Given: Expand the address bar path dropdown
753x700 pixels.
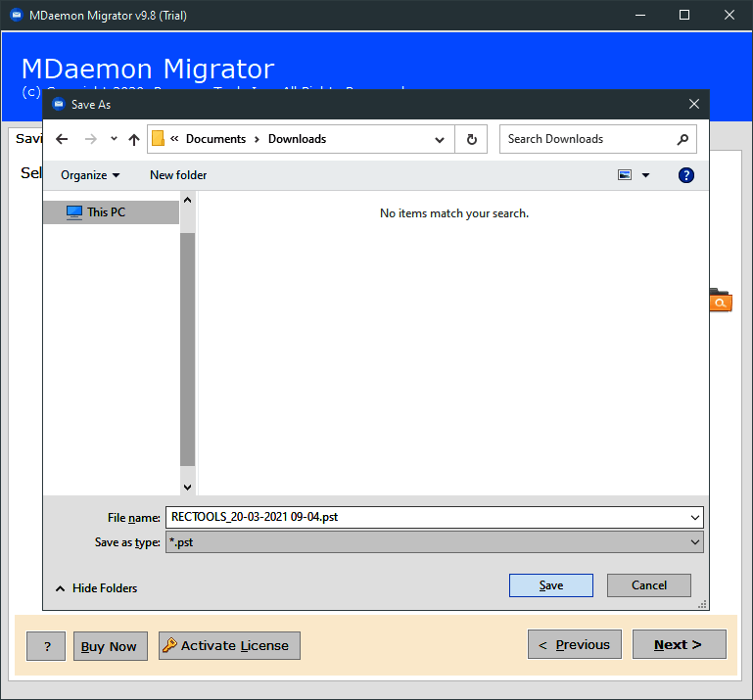Looking at the screenshot, I should pos(440,139).
